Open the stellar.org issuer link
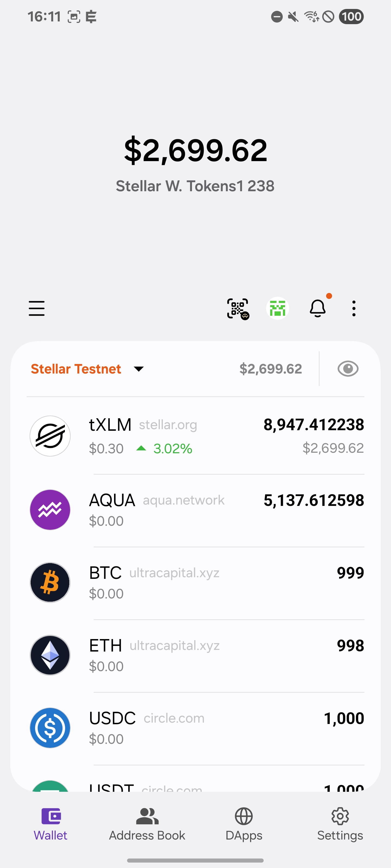This screenshot has height=868, width=391. [168, 425]
